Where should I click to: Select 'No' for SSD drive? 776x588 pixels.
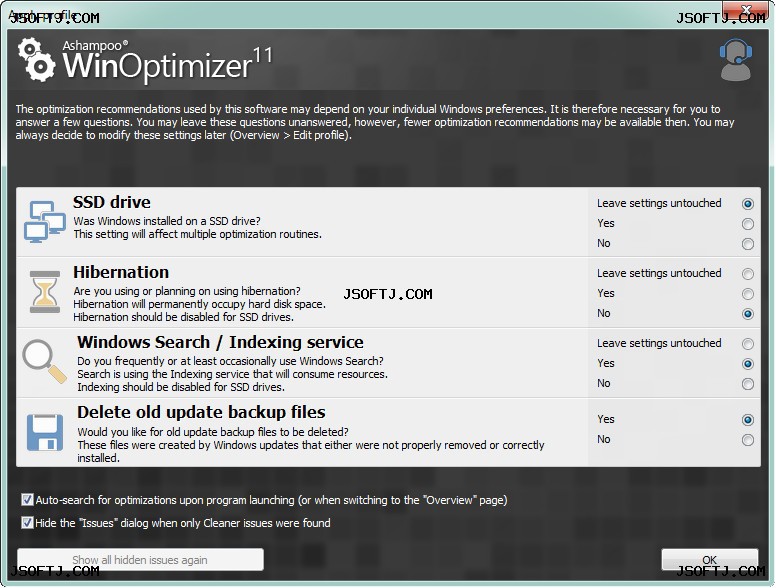click(748, 244)
